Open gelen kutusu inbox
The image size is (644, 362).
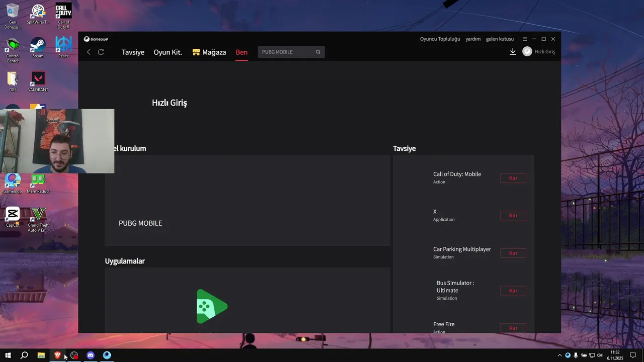coord(500,39)
